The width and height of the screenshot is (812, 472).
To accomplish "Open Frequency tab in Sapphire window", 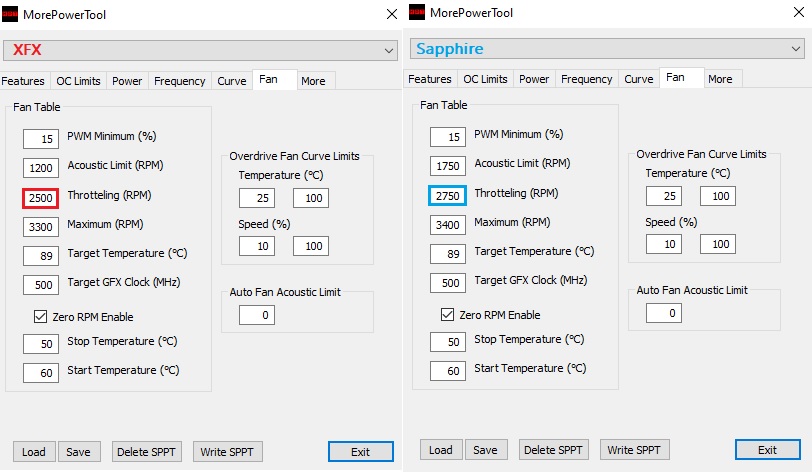I will tap(587, 79).
